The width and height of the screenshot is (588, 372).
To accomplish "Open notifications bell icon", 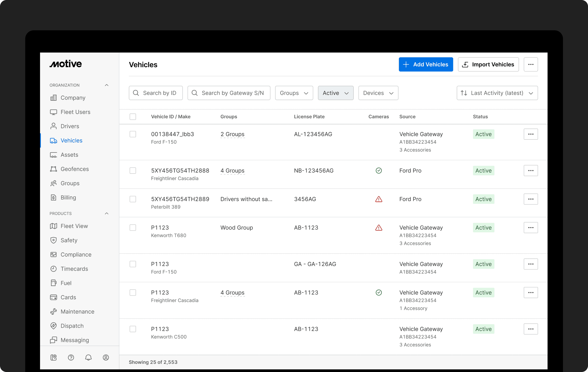I will click(x=88, y=357).
